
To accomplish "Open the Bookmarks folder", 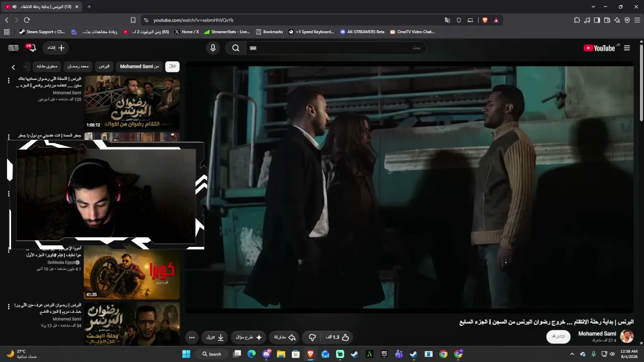I will point(269,32).
